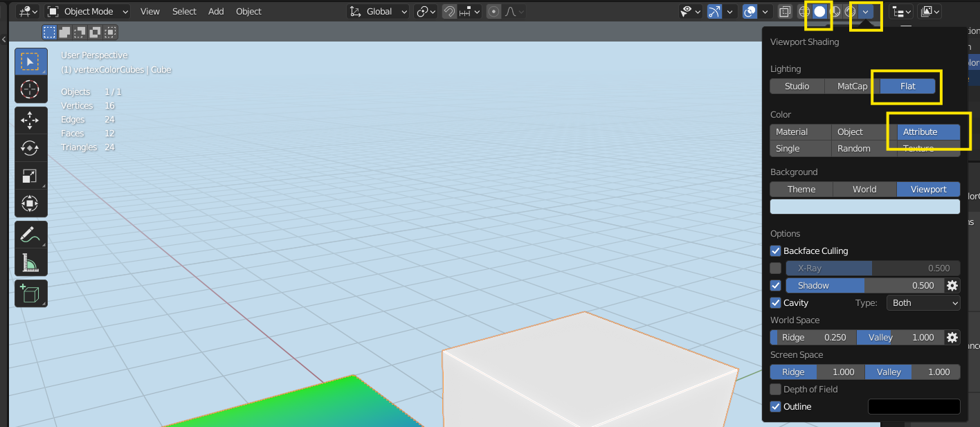Select the 3D Cursor tool
Image resolution: width=980 pixels, height=427 pixels.
30,89
